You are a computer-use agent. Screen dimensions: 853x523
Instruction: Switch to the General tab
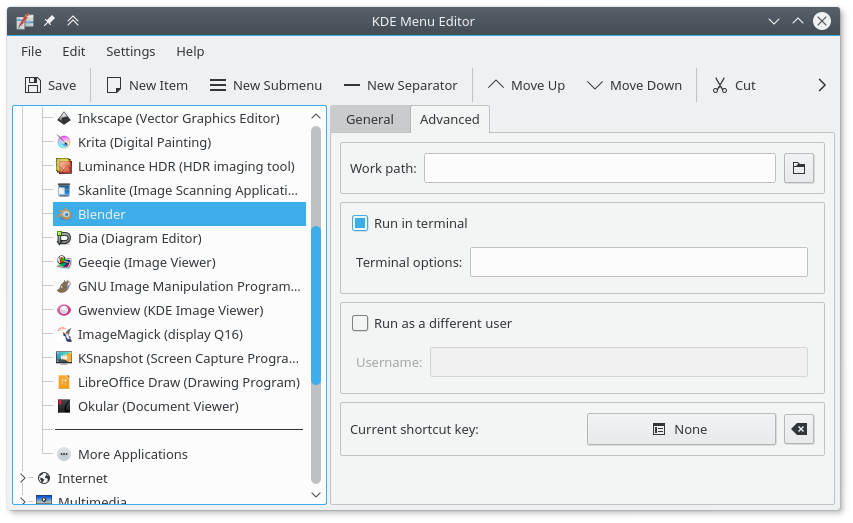(x=369, y=119)
